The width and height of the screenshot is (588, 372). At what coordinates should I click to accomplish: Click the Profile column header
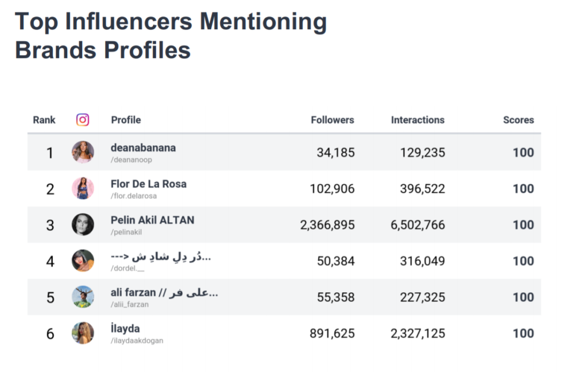click(126, 120)
